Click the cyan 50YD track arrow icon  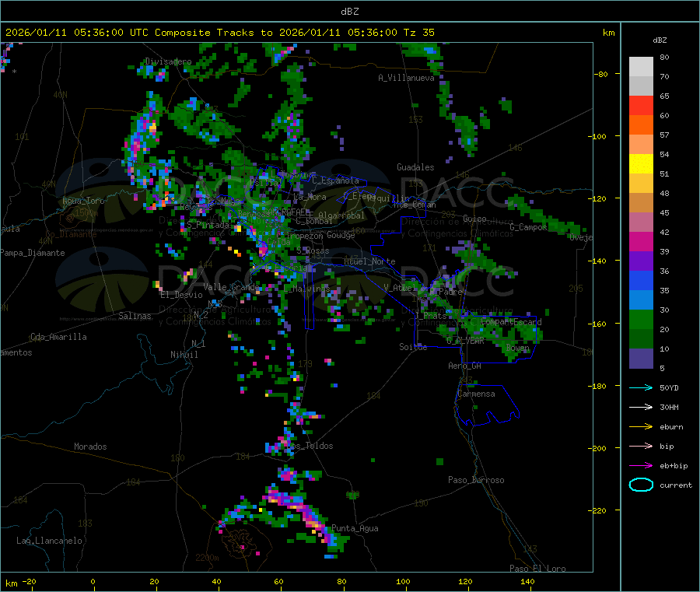pos(641,387)
